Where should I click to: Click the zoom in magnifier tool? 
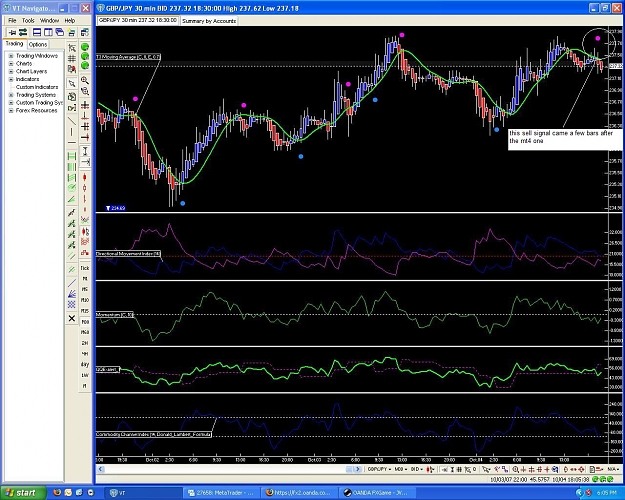(85, 80)
